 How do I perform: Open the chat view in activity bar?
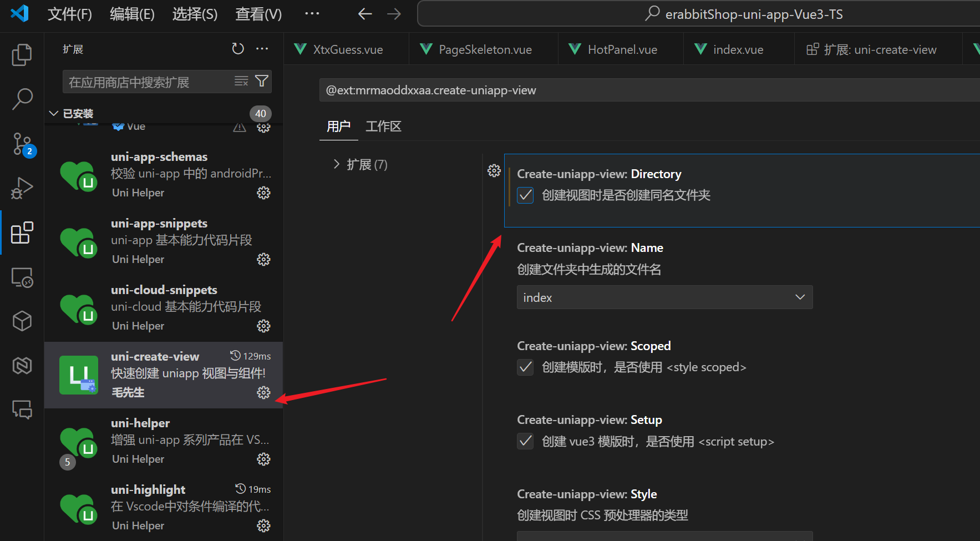coord(22,410)
